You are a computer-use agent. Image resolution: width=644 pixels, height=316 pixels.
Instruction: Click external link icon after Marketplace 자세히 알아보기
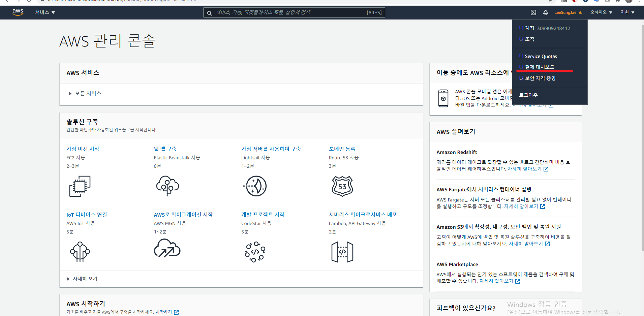pyautogui.click(x=518, y=281)
